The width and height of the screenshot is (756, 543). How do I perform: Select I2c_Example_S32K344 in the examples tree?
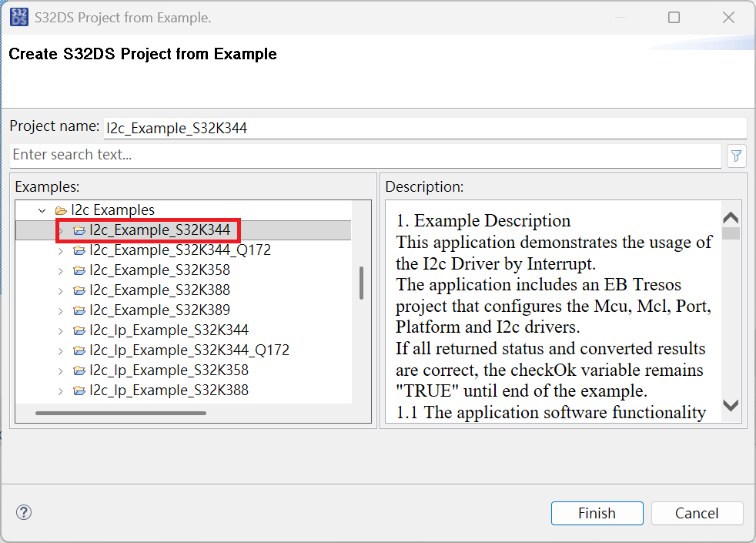(159, 230)
